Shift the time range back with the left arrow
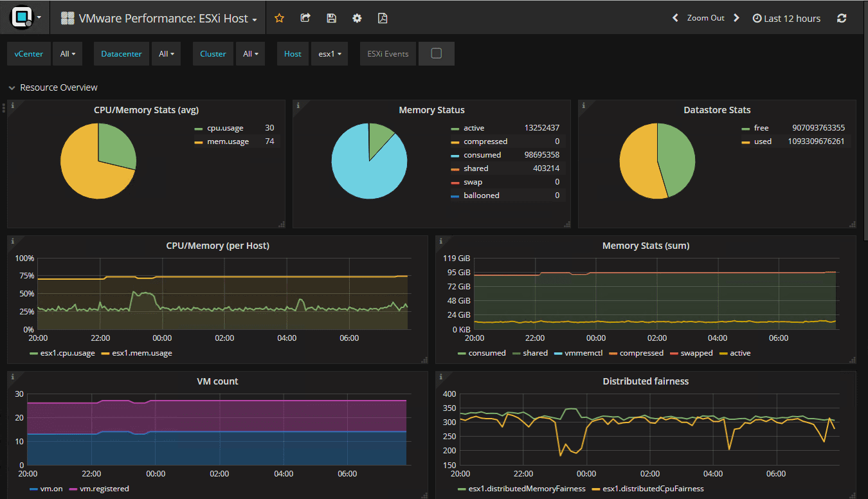The image size is (868, 499). [x=674, y=18]
